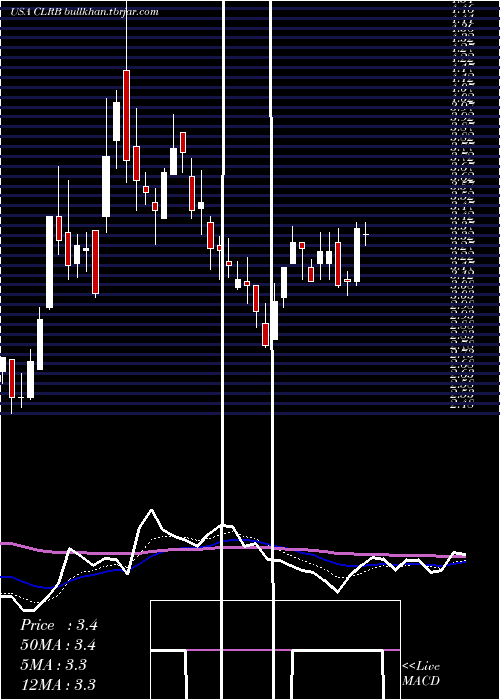500x700 pixels.
Task: Click the '<<Live' label
Action: tap(421, 667)
